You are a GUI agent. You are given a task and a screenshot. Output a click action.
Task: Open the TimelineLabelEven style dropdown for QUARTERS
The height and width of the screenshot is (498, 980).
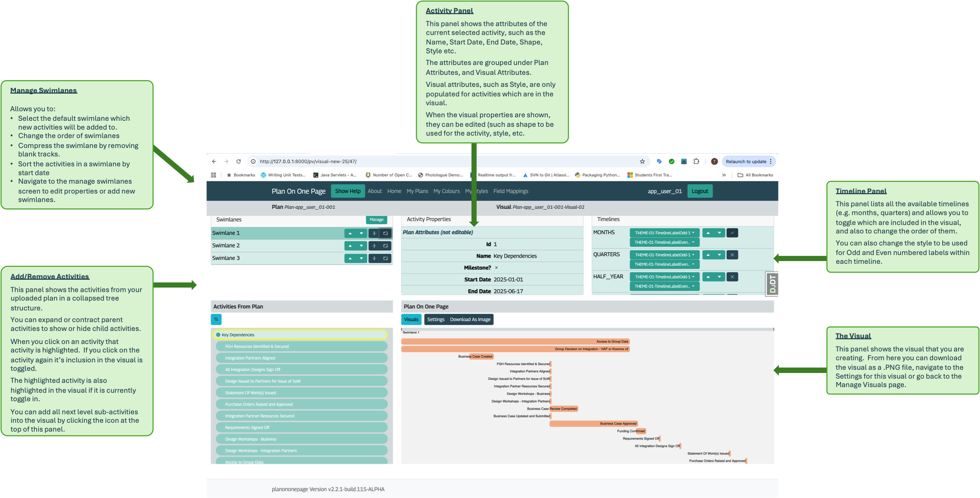(664, 264)
